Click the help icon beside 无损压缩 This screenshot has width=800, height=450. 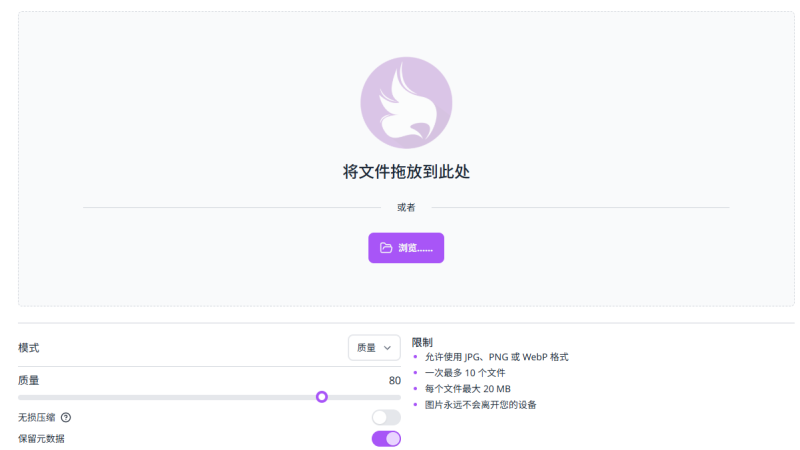[x=66, y=417]
